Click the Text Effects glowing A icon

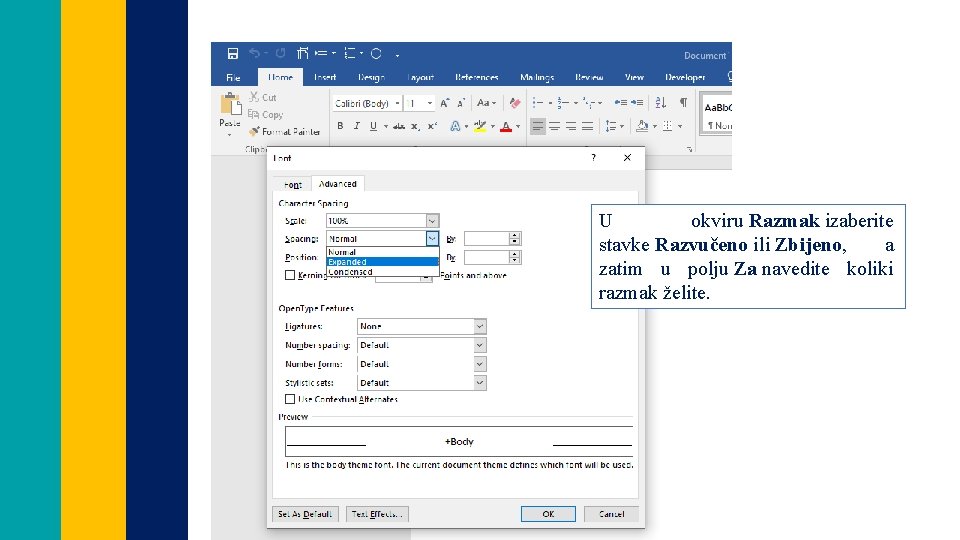(x=455, y=126)
